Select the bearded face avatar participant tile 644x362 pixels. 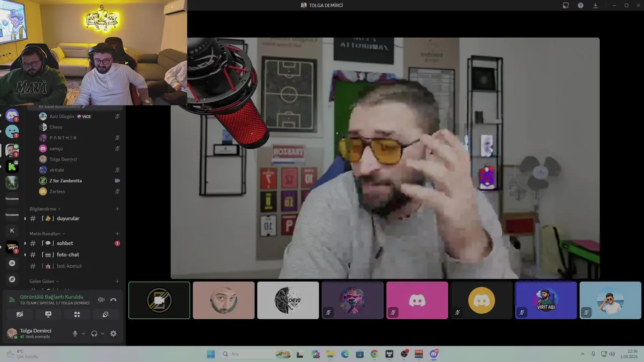click(x=223, y=300)
